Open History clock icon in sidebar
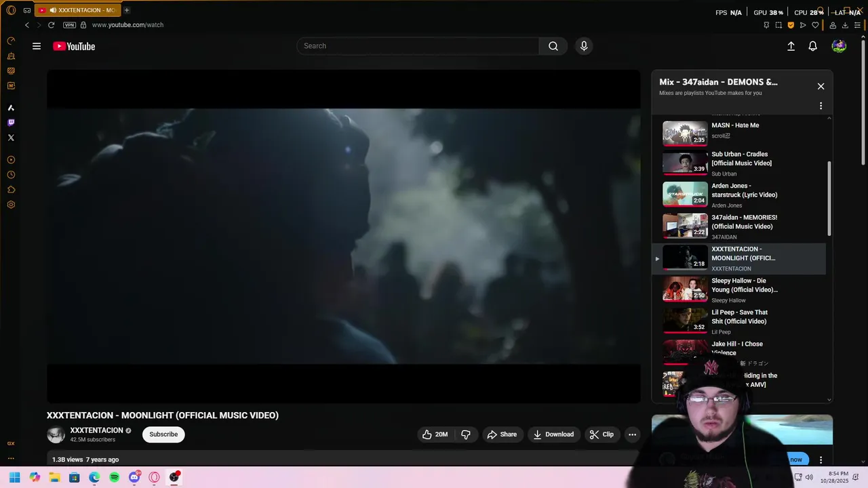 (x=11, y=175)
